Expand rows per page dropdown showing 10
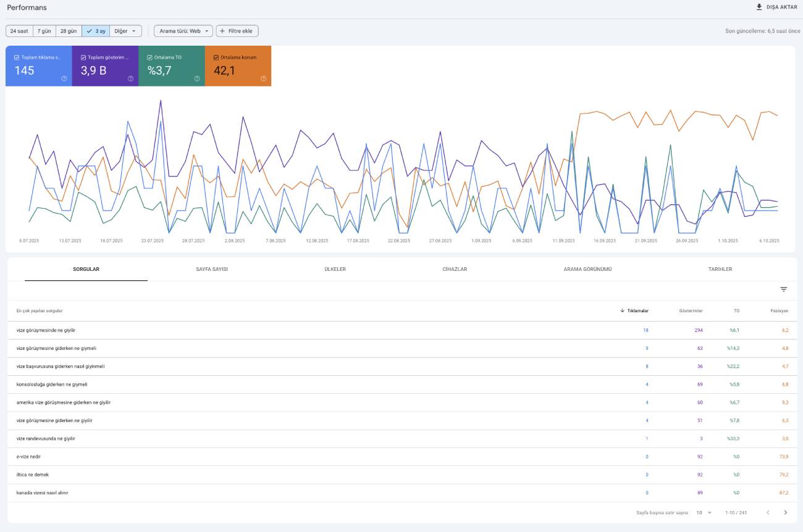 click(704, 512)
